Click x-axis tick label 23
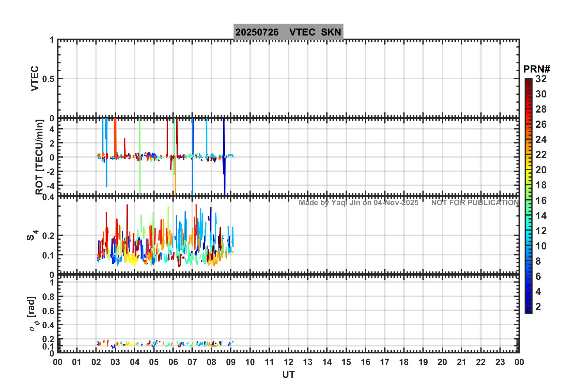577x392 pixels. click(x=500, y=362)
